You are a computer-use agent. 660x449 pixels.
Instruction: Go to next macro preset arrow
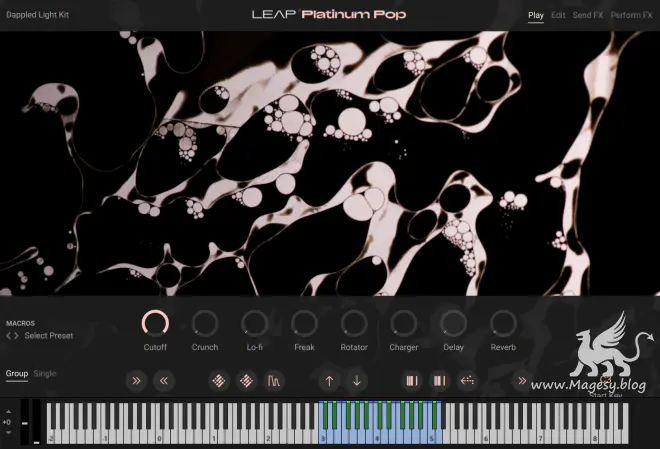point(16,336)
